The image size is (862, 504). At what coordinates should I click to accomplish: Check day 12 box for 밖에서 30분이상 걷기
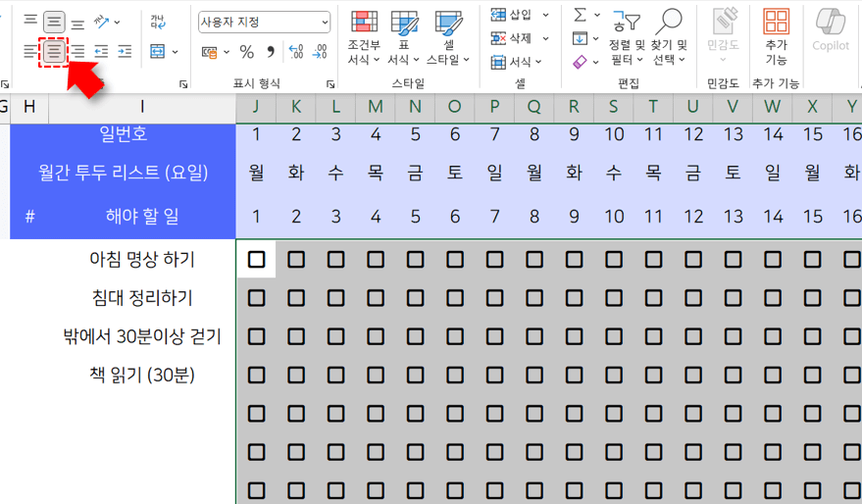pyautogui.click(x=693, y=336)
